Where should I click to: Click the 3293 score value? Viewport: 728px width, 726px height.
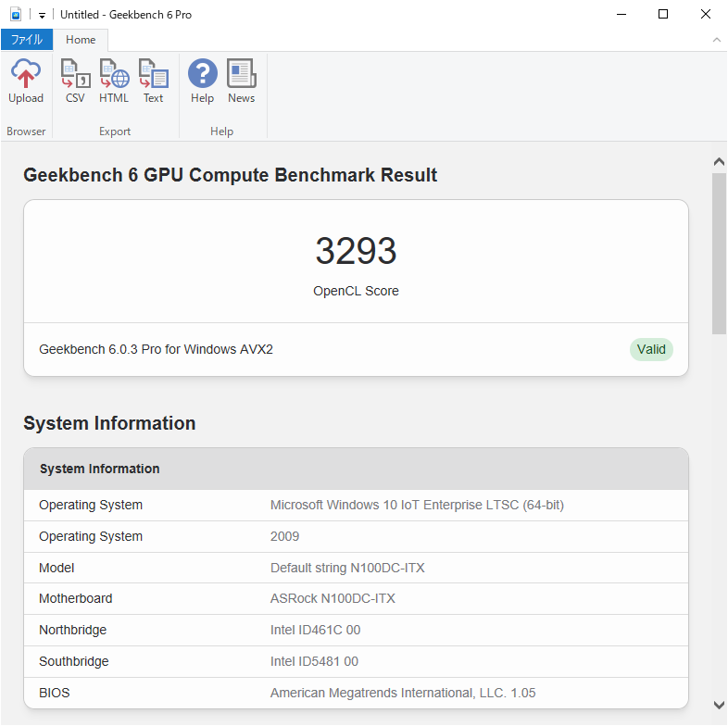[356, 251]
